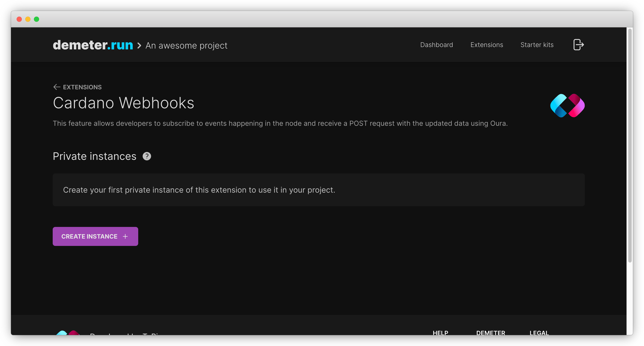This screenshot has width=644, height=346.
Task: Click the Cardano Webhooks logo icon
Action: [567, 106]
